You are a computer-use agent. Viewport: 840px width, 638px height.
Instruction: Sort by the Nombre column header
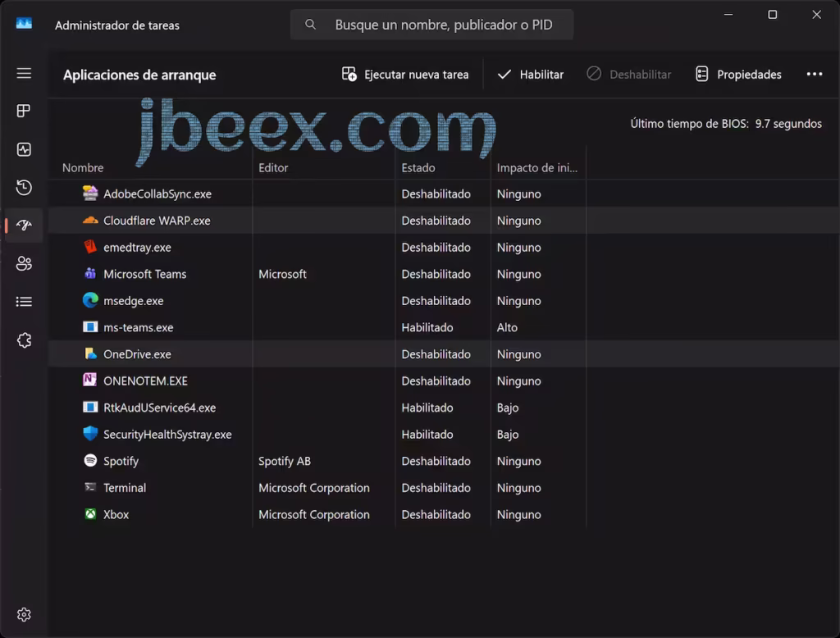coord(83,167)
